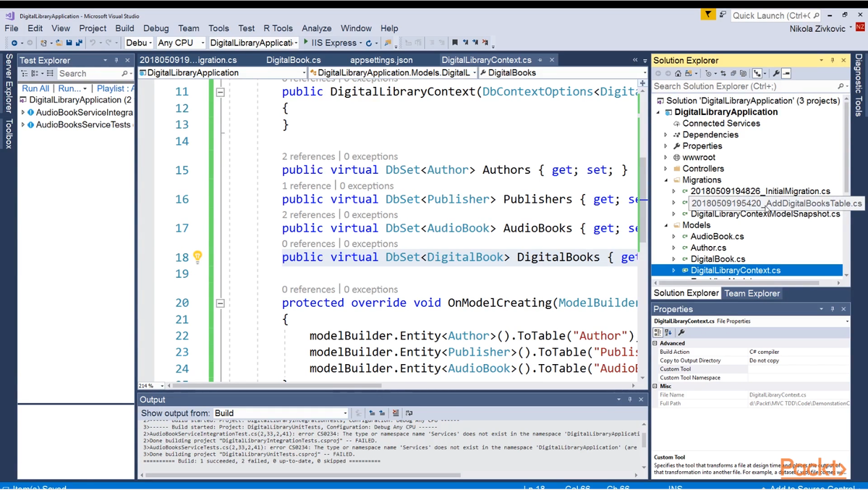Select Author.cs in Solution Explorer
Viewport: 868px width, 490px height.
(708, 248)
